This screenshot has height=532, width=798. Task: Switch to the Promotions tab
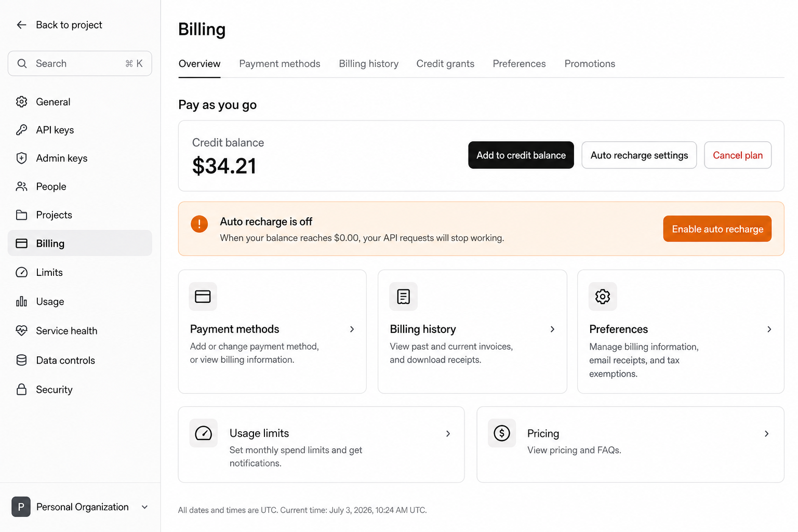click(x=590, y=64)
